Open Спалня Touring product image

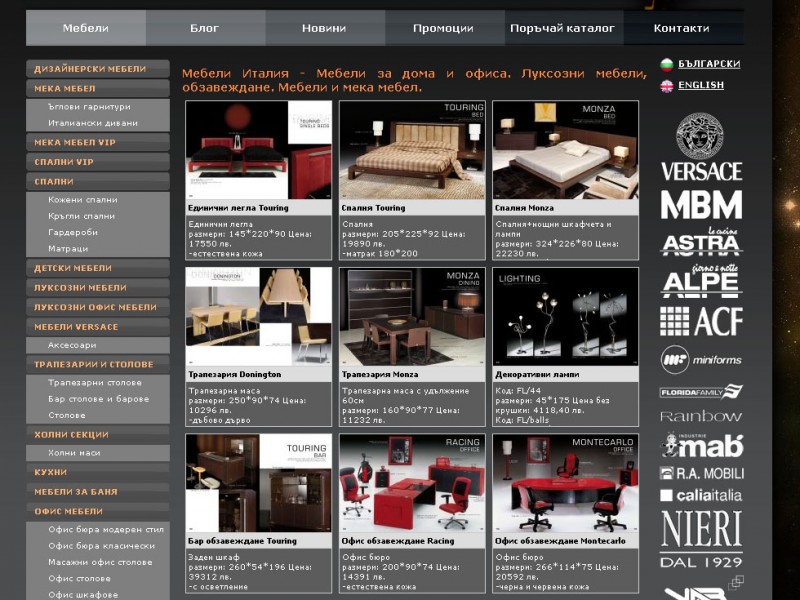coord(412,150)
